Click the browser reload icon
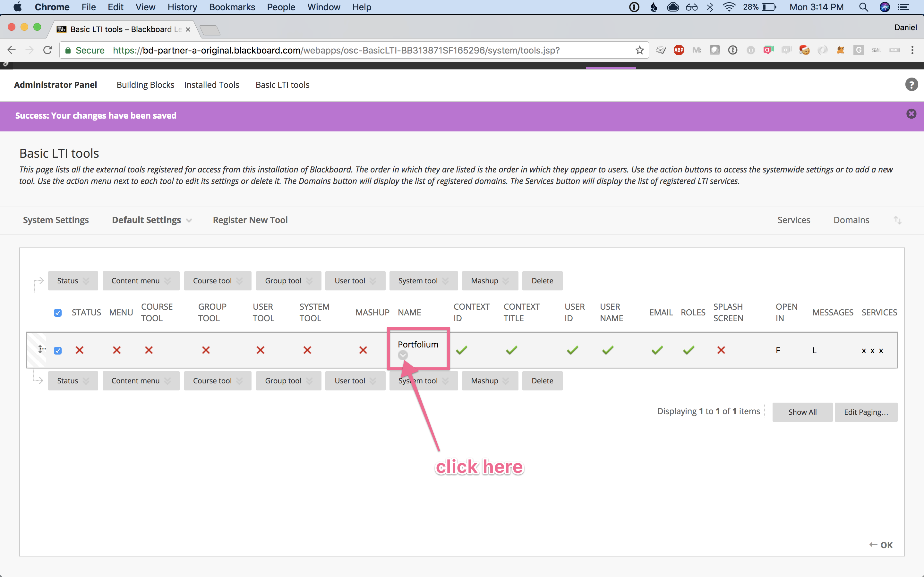 tap(47, 50)
